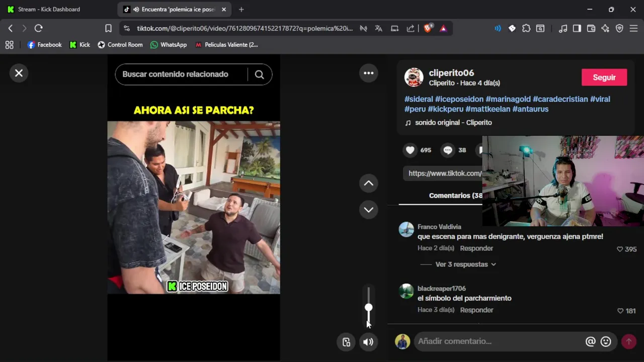Open the extensions puzzle icon
Screen dimensions: 644x362
pyautogui.click(x=526, y=29)
